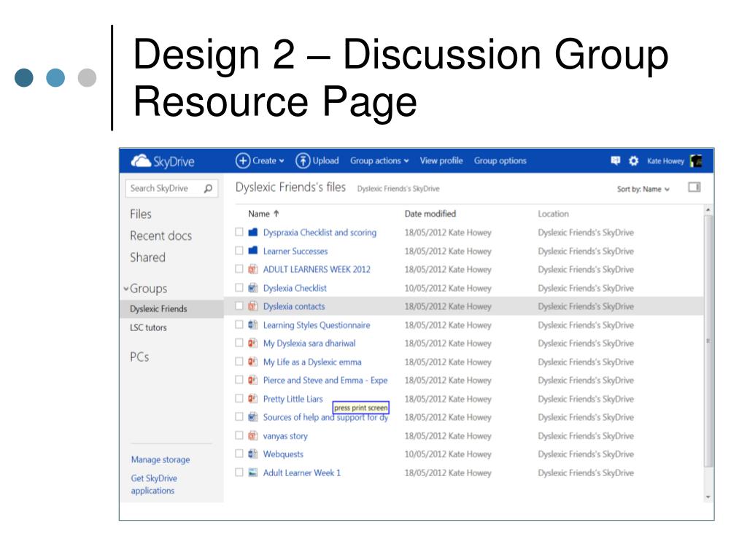The image size is (747, 560).
Task: Open Dyspraxia Checklist and scoring folder
Action: click(x=320, y=233)
